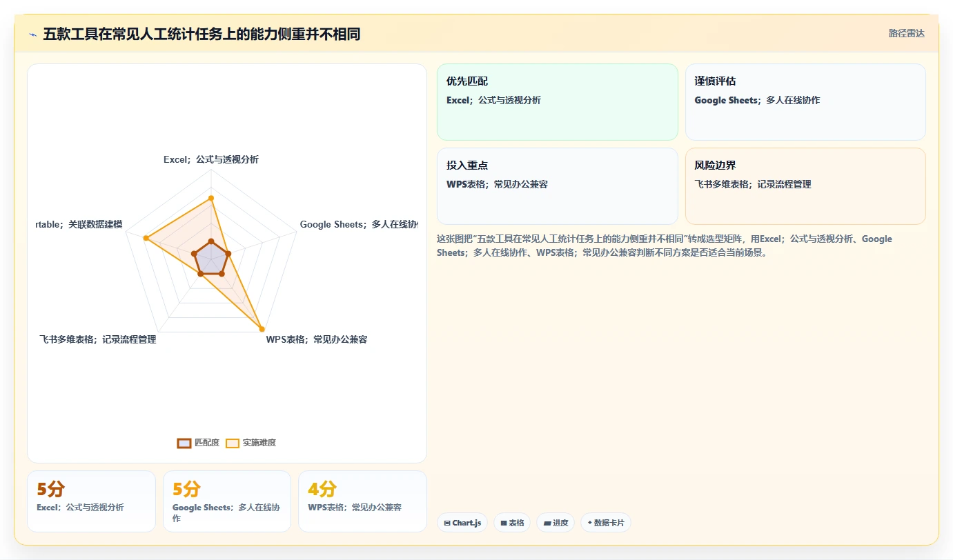Click the radar axis label WPS表格；常见办公兼容
The image size is (953, 560).
click(317, 339)
